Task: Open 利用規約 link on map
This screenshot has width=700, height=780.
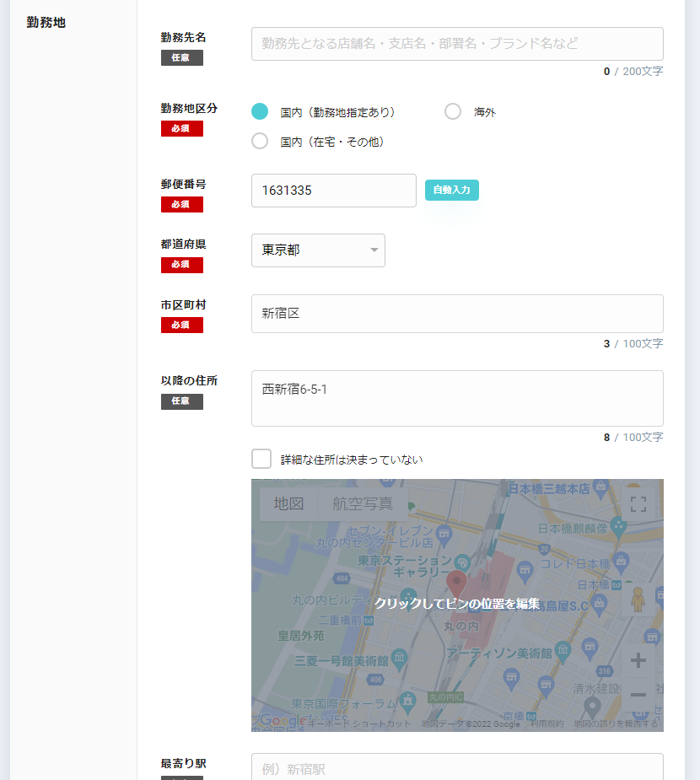Action: 547,724
